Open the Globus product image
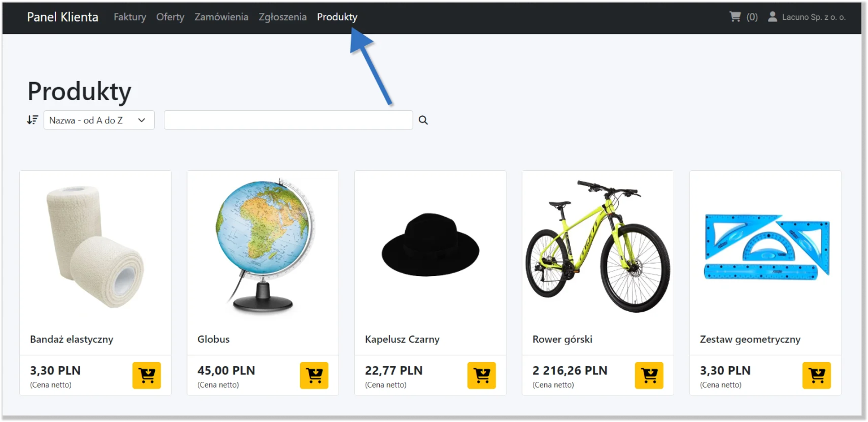 [263, 246]
